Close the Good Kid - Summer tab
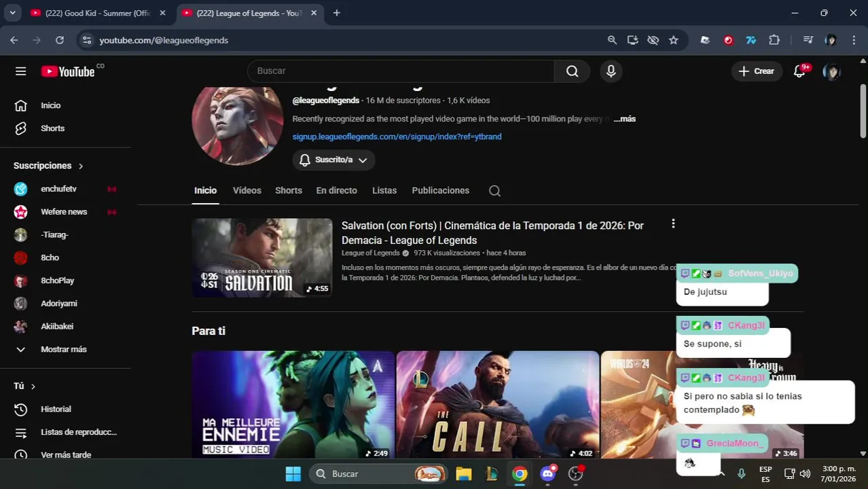The width and height of the screenshot is (868, 489). coord(162,13)
